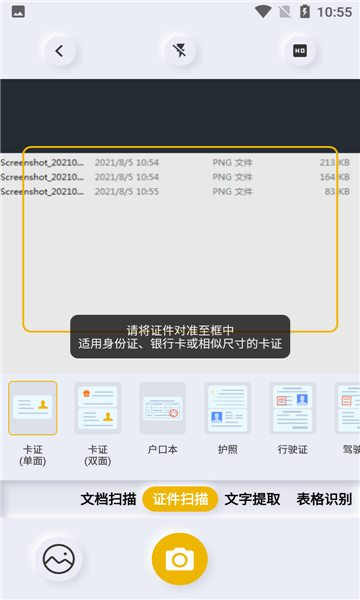The height and width of the screenshot is (600, 360).
Task: Open the photo gallery import icon
Action: pos(59,559)
